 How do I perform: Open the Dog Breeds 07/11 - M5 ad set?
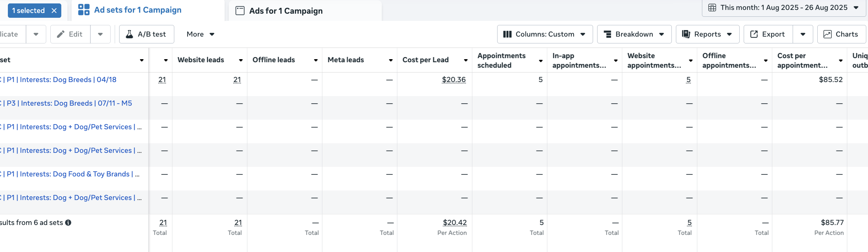click(x=68, y=103)
